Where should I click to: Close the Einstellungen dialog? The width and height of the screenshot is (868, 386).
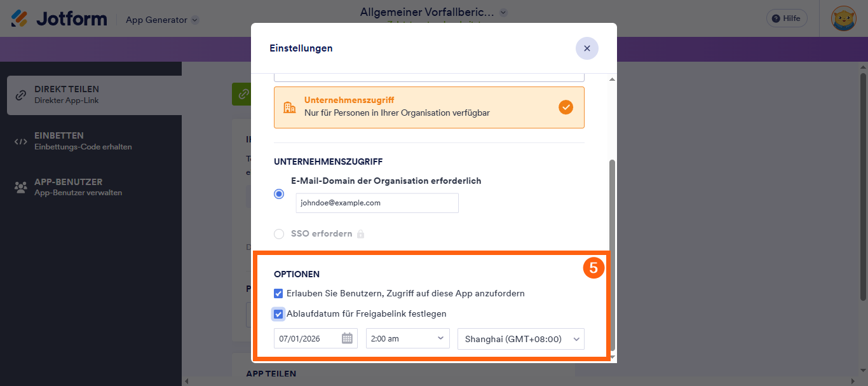coord(587,48)
